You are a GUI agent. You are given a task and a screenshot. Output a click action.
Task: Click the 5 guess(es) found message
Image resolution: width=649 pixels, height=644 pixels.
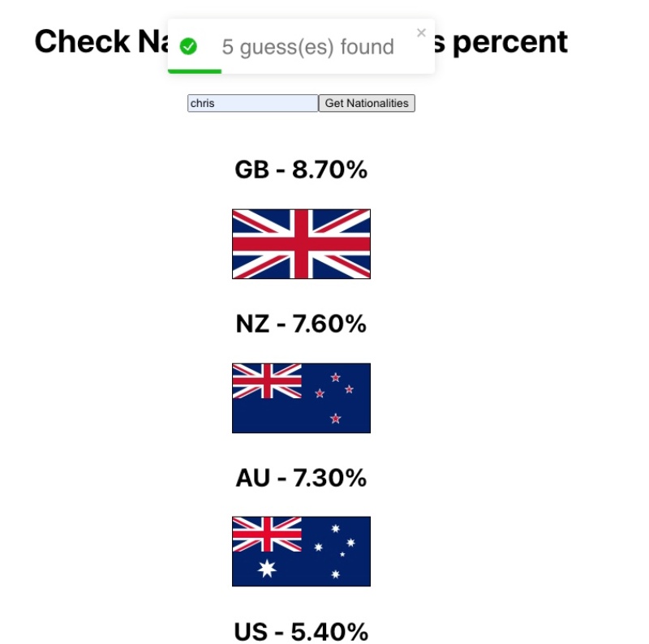pyautogui.click(x=307, y=46)
